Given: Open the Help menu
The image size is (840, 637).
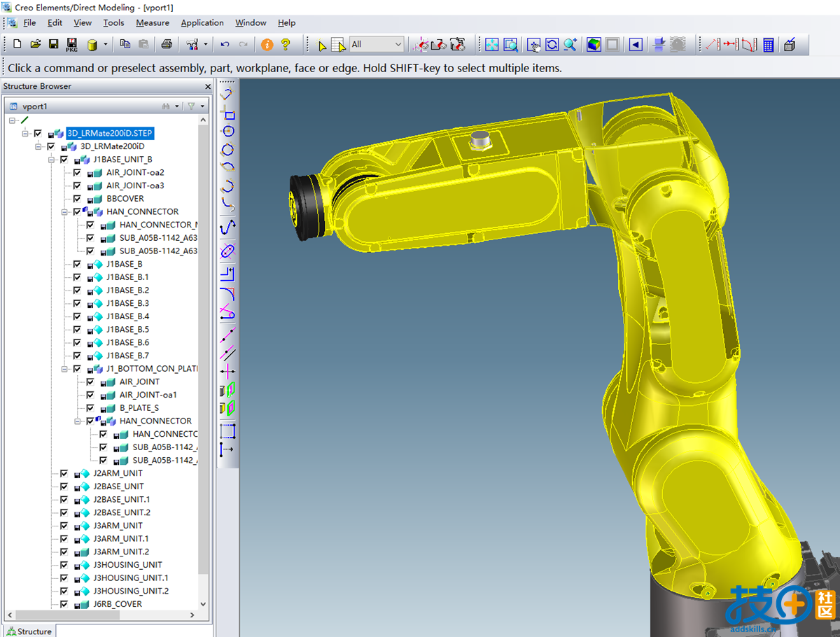Looking at the screenshot, I should coord(286,22).
